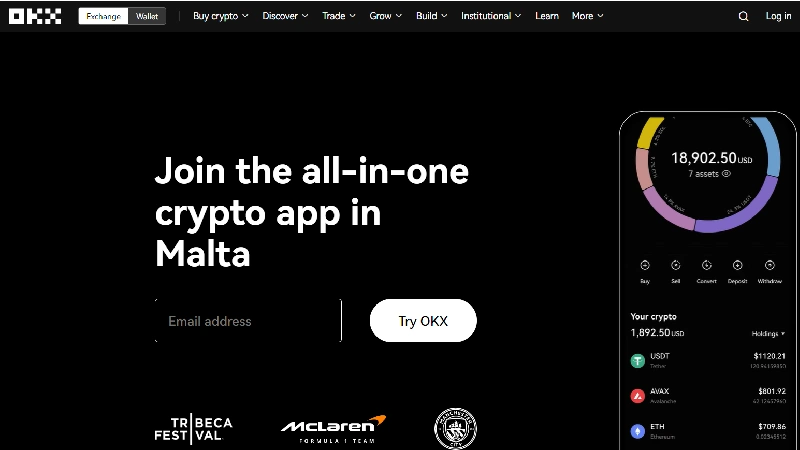Focus the Email address input field
This screenshot has height=450, width=800.
(248, 321)
